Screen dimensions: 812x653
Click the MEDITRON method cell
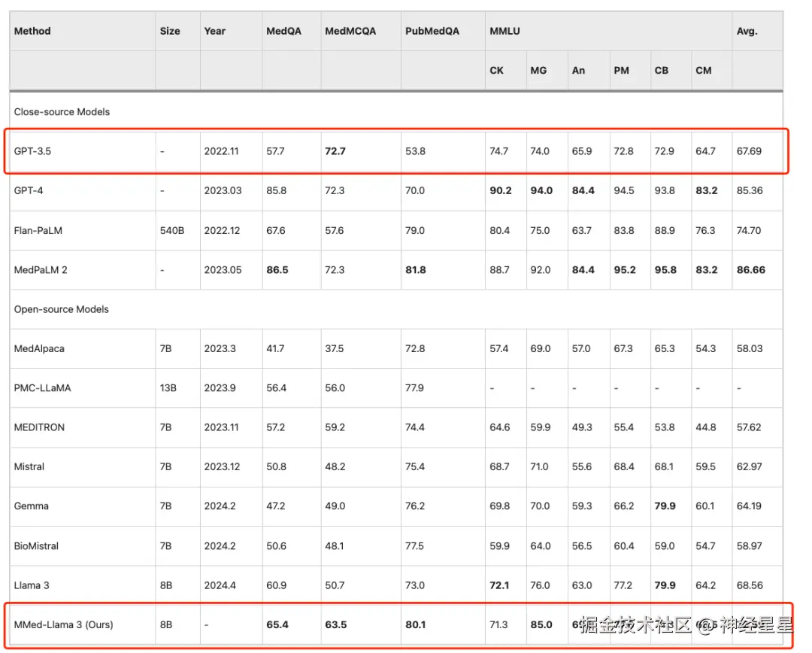coord(39,427)
